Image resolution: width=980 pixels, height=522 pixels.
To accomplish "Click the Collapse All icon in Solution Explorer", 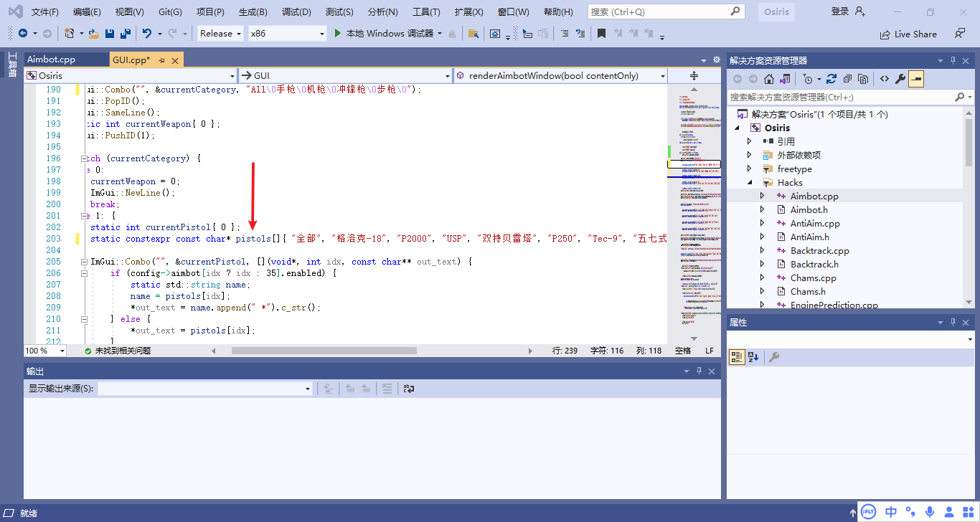I will coord(847,79).
